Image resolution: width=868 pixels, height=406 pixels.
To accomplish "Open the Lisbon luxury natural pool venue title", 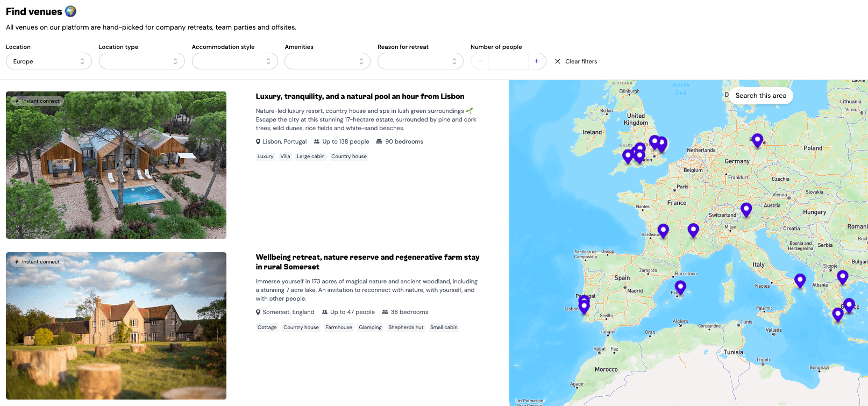I will click(360, 97).
